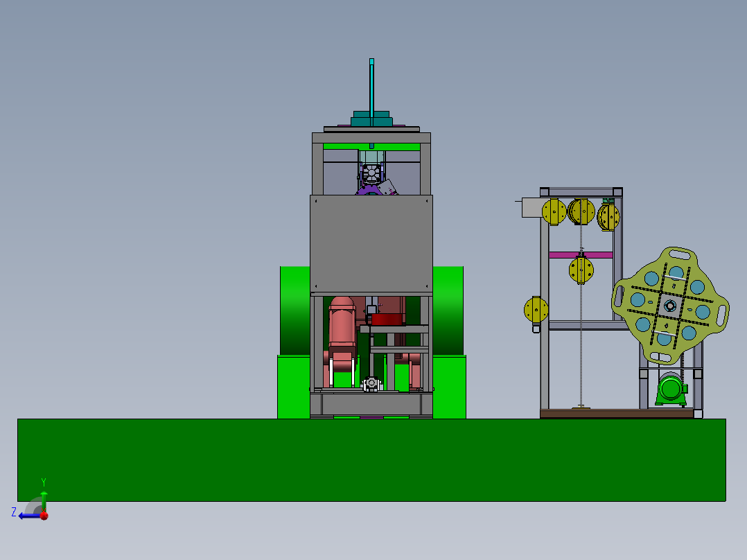Select the yellow pulley outside the frame's left post
747x560 pixels.
pyautogui.click(x=536, y=309)
